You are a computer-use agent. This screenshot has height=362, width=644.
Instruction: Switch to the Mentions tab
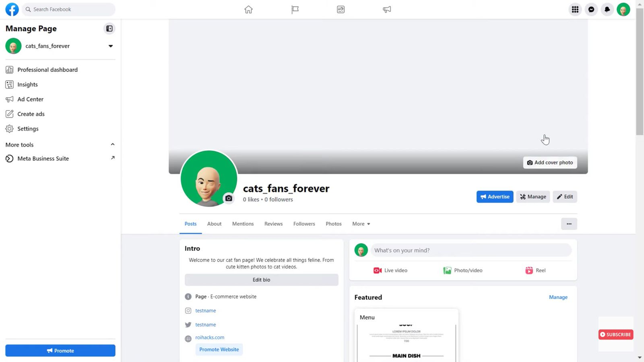[243, 224]
